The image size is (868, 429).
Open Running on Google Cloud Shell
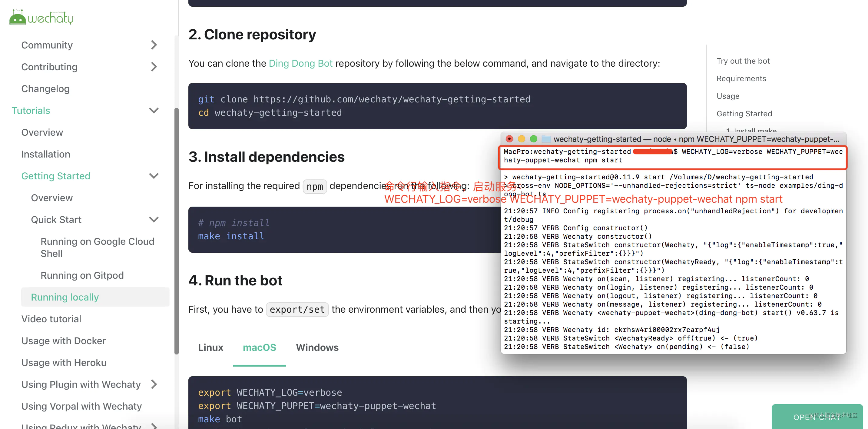point(98,247)
